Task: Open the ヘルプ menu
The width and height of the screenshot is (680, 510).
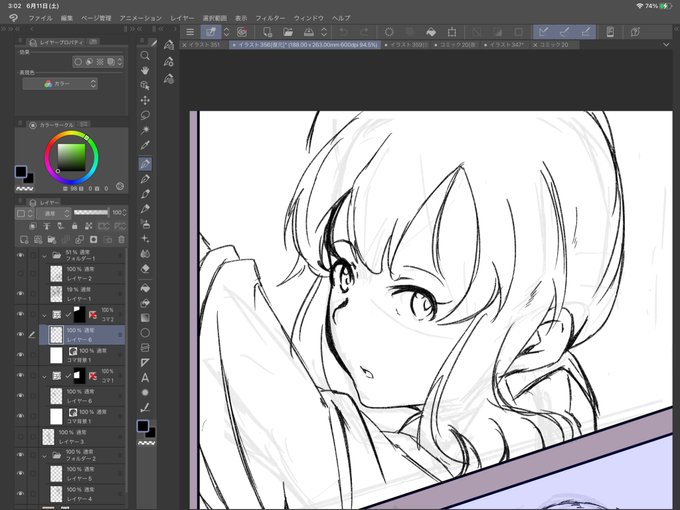Action: 341,18
